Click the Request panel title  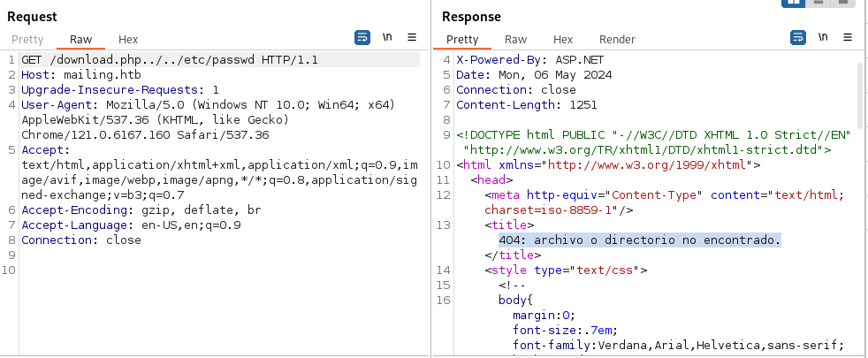click(32, 17)
